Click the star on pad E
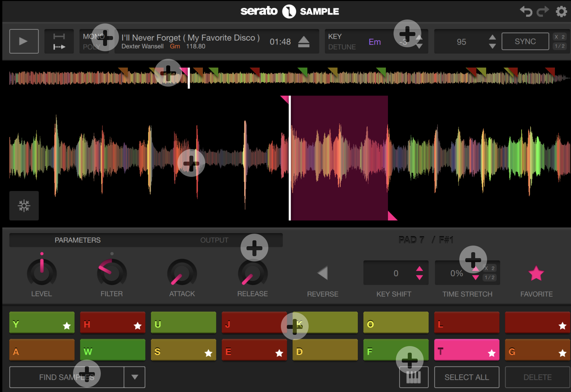The height and width of the screenshot is (392, 571). tap(279, 353)
